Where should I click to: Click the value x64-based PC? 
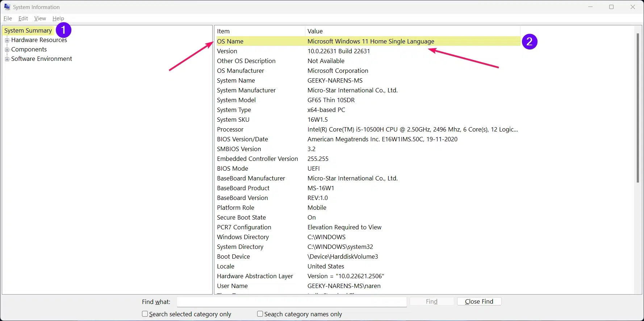pyautogui.click(x=326, y=110)
